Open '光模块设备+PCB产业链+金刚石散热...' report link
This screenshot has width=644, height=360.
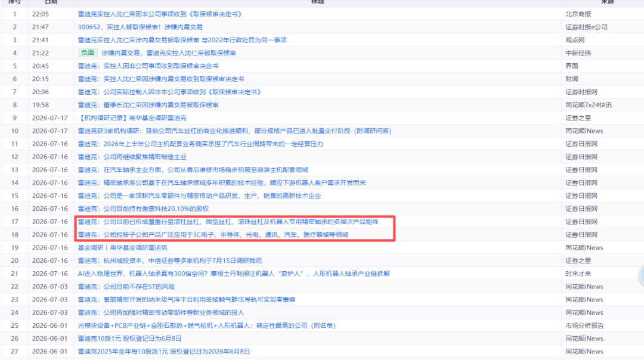207,325
